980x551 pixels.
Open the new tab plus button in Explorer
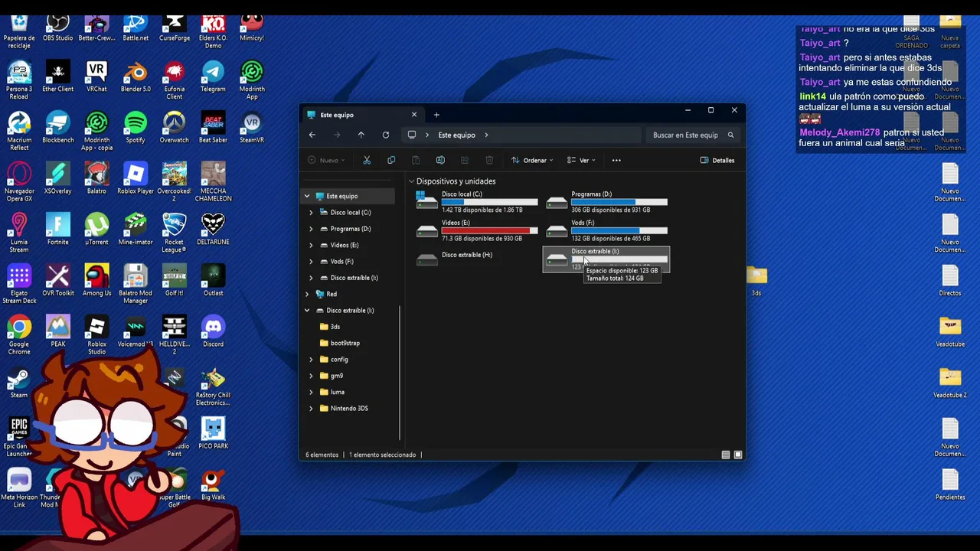click(x=436, y=115)
